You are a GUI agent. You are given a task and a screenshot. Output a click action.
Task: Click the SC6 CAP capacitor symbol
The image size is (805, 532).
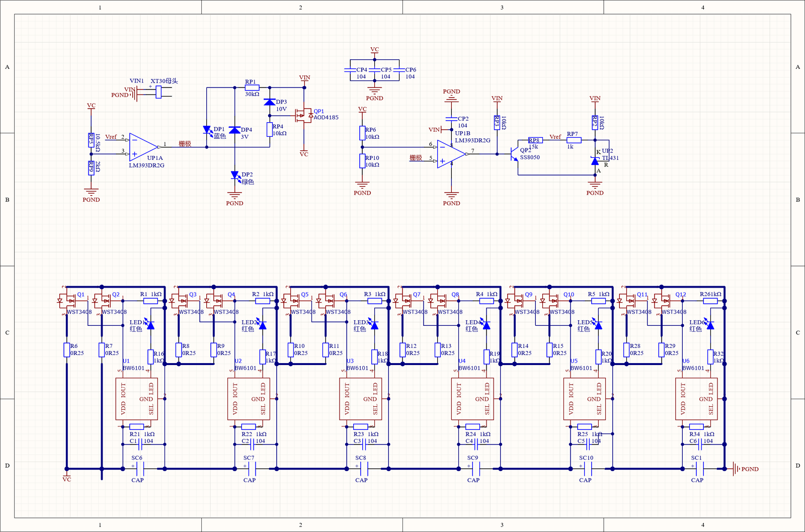[x=137, y=469]
